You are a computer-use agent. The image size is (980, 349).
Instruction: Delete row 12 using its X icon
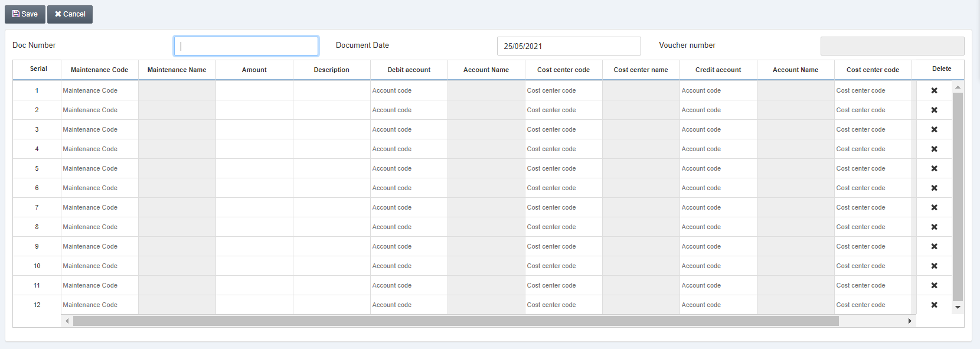click(x=934, y=305)
